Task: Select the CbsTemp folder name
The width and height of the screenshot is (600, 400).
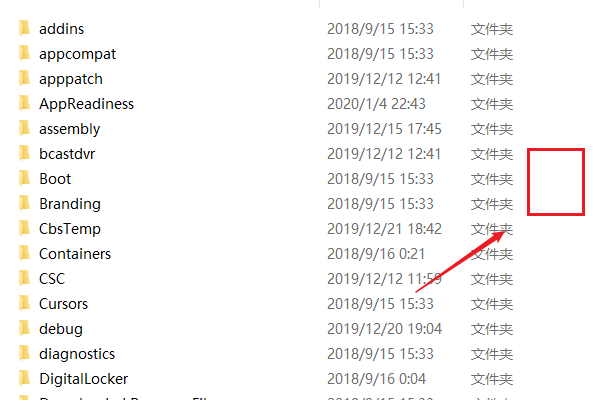Action: 70,229
